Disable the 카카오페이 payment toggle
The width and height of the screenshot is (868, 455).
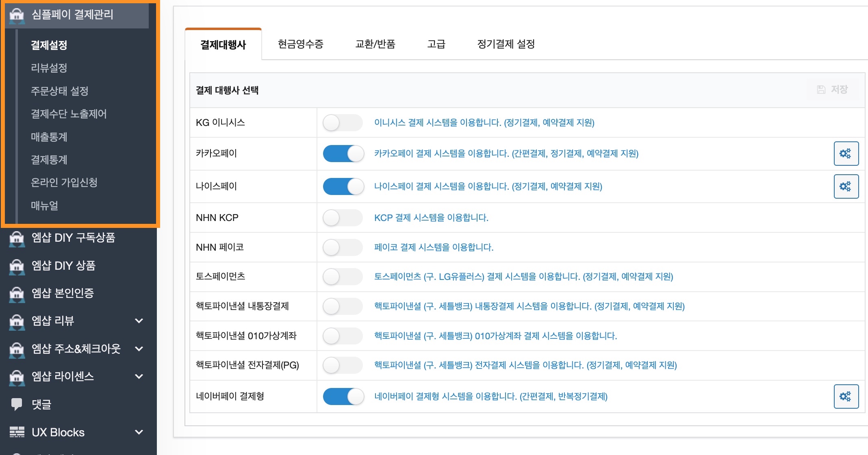343,154
